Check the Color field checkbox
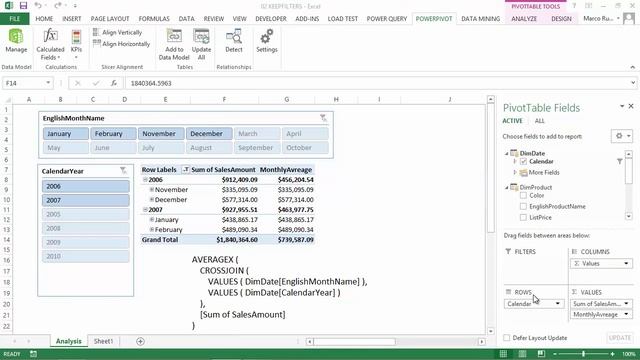Image resolution: width=640 pixels, height=360 pixels. coord(523,196)
